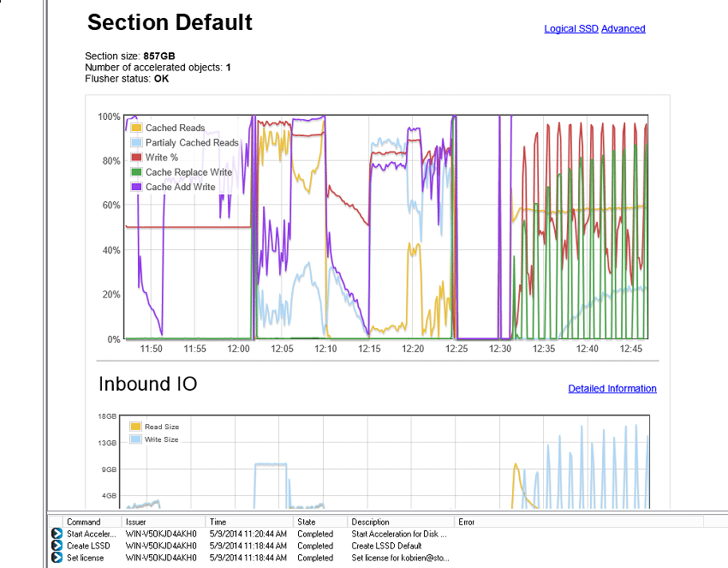Click the Write Size legend swatch
The height and width of the screenshot is (568, 728).
click(135, 439)
